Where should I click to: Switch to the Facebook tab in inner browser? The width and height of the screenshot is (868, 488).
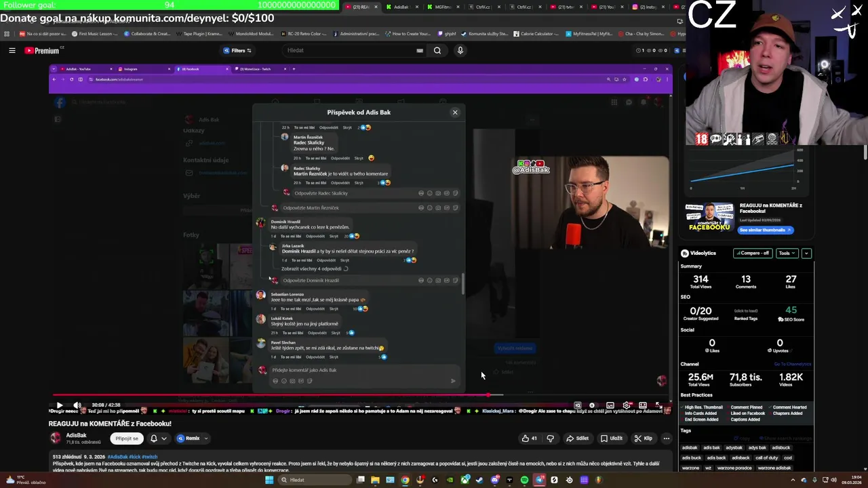click(x=202, y=69)
